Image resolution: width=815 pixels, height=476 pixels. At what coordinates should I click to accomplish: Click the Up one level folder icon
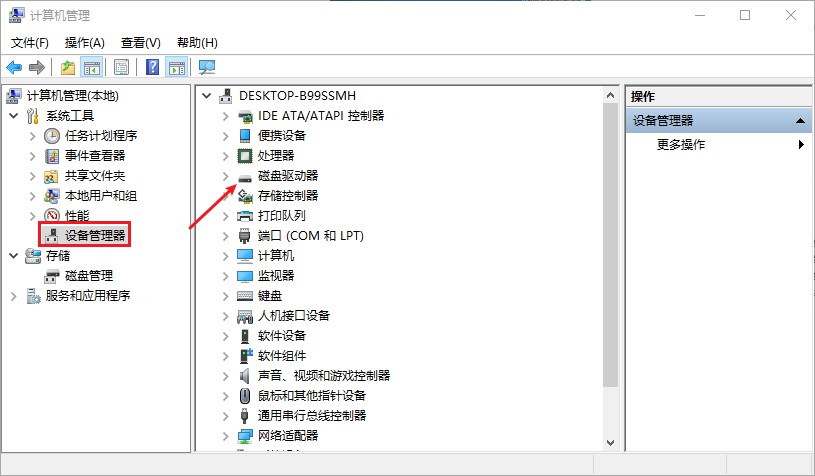[x=67, y=67]
